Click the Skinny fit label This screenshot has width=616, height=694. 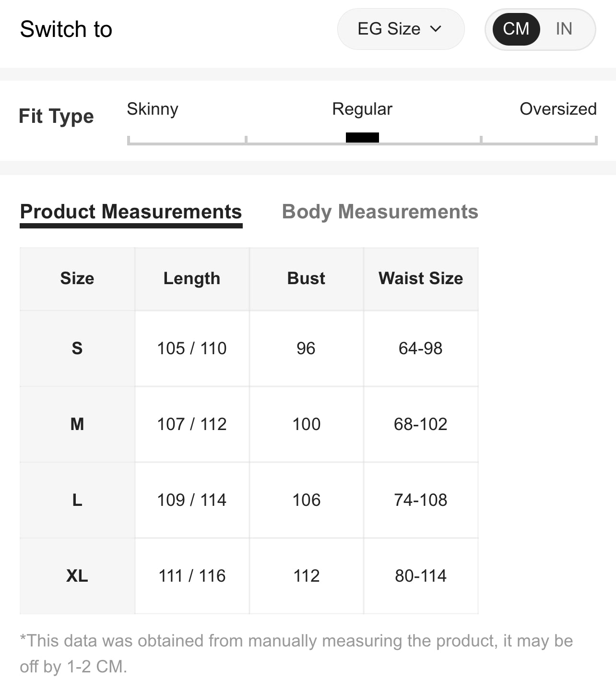click(x=153, y=109)
